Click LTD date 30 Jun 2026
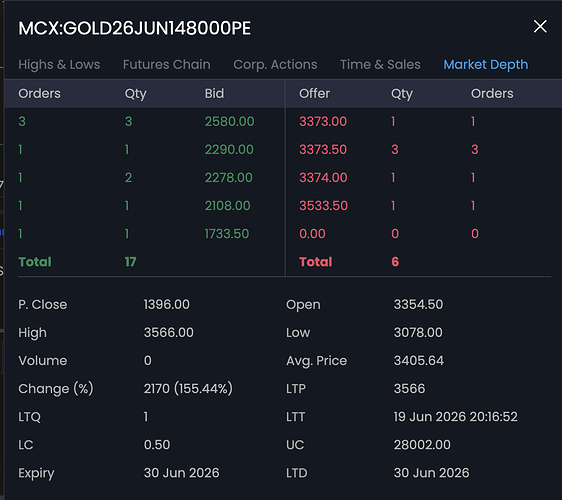The image size is (562, 500). coord(431,473)
